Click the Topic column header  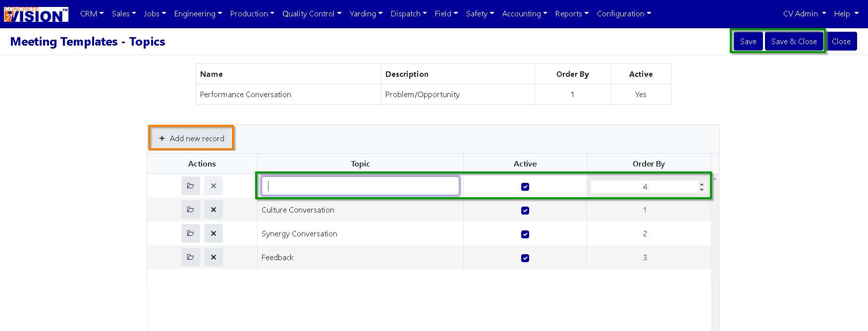pyautogui.click(x=360, y=164)
